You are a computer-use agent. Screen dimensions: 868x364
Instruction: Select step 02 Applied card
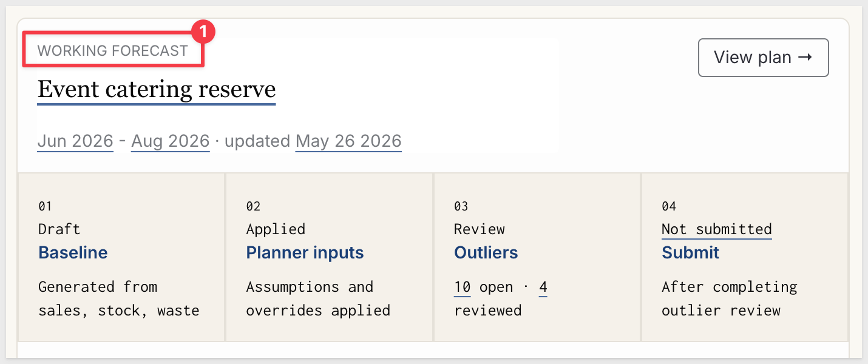pyautogui.click(x=329, y=257)
